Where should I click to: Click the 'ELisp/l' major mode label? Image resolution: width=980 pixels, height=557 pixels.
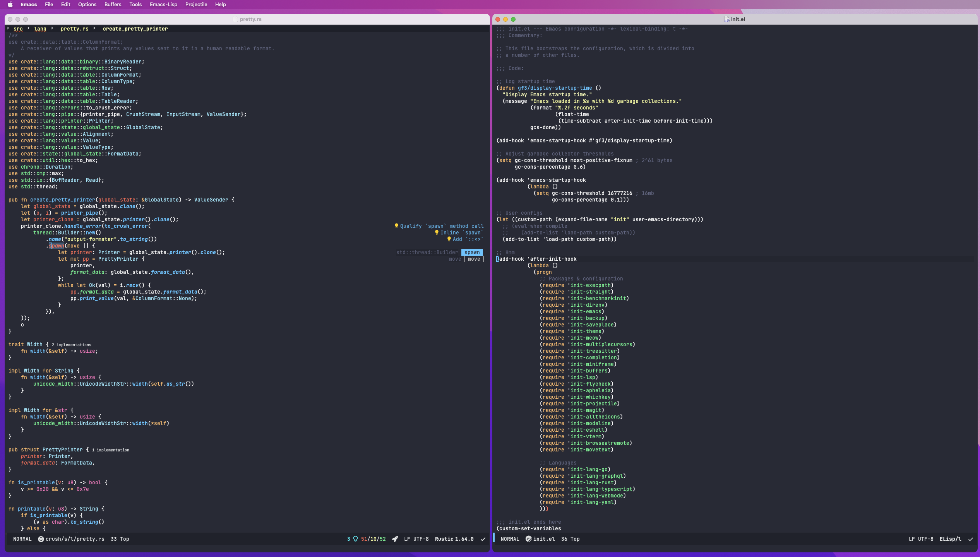click(x=950, y=539)
